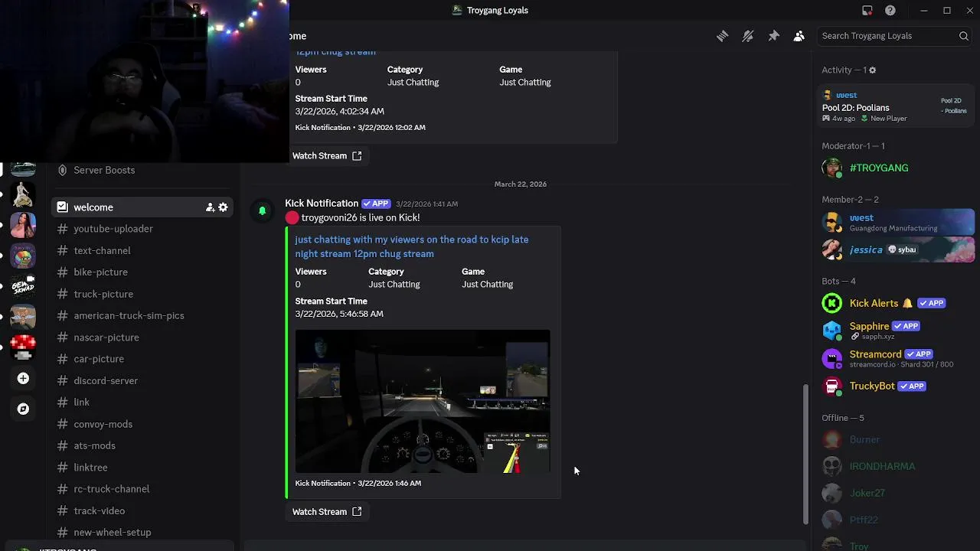Toggle the member list icon
Viewport: 980px width, 551px height.
799,36
